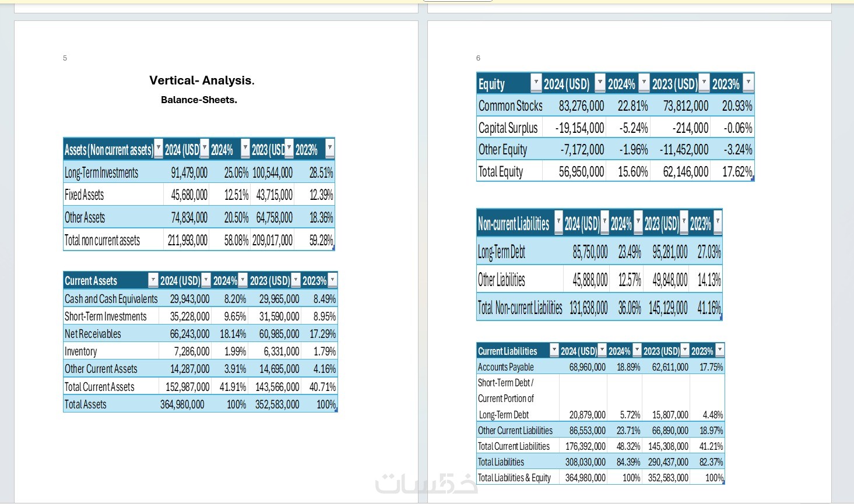Open 2024% filter in Equity table
This screenshot has width=854, height=504.
point(644,83)
